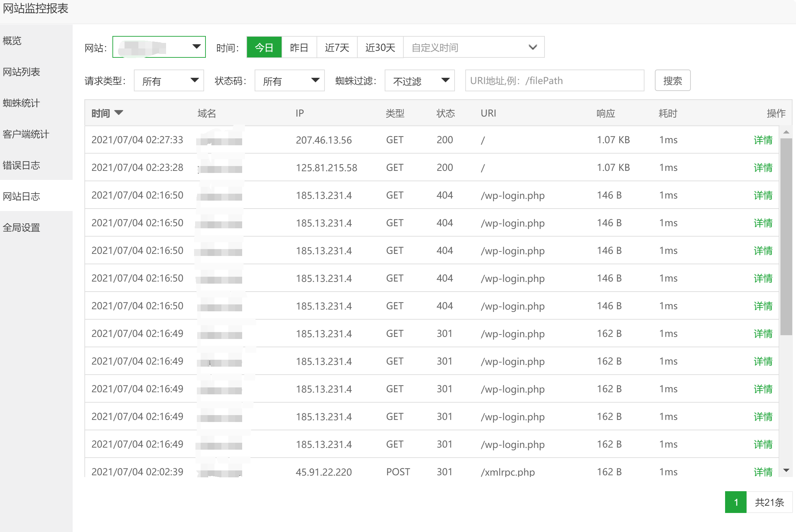Click the IP 45.91.22.220 cell
This screenshot has width=796, height=532.
pos(324,472)
